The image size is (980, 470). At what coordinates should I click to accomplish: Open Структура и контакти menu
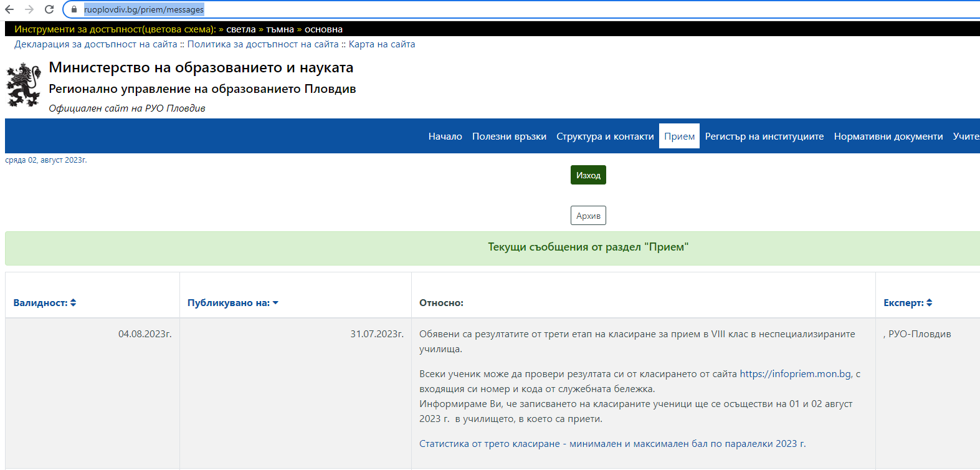pos(605,137)
